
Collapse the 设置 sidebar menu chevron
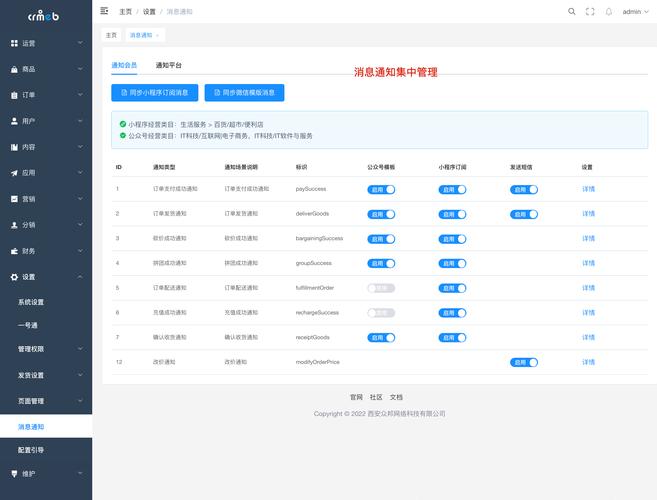click(x=80, y=277)
